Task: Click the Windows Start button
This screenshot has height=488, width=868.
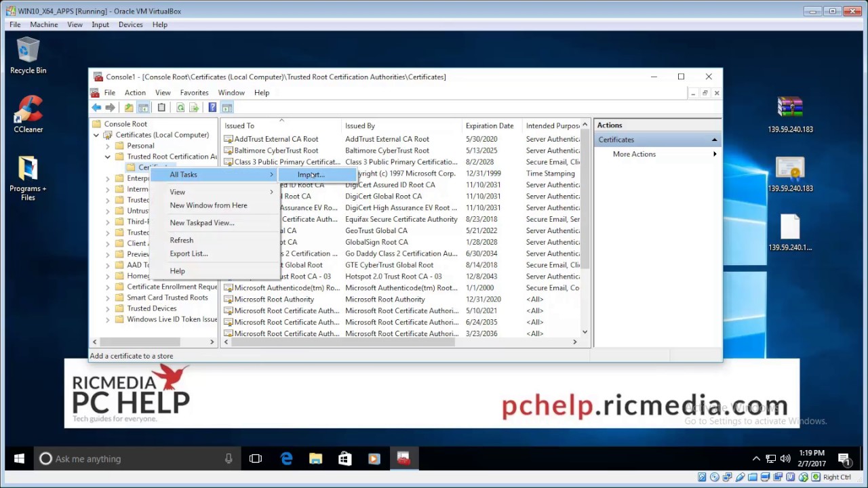Action: 19,459
